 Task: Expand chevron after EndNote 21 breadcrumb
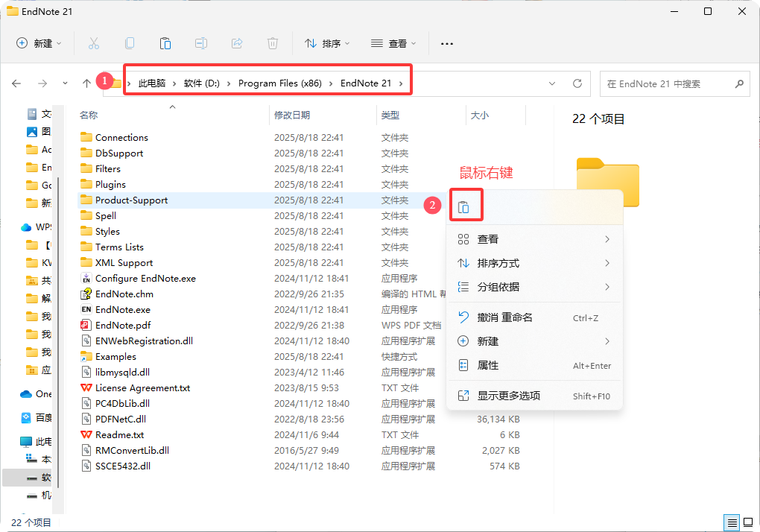point(402,83)
